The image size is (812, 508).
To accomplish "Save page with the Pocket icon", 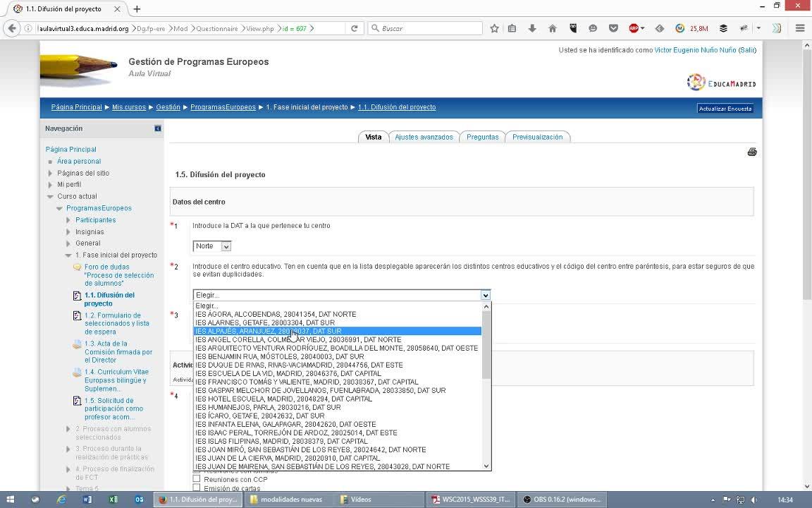I will click(613, 28).
